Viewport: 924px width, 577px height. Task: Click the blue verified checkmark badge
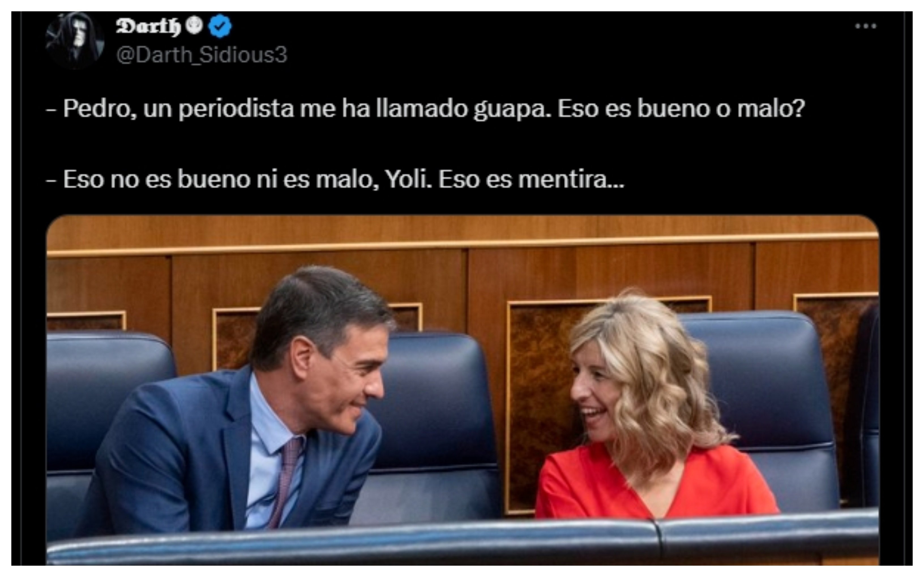[221, 26]
